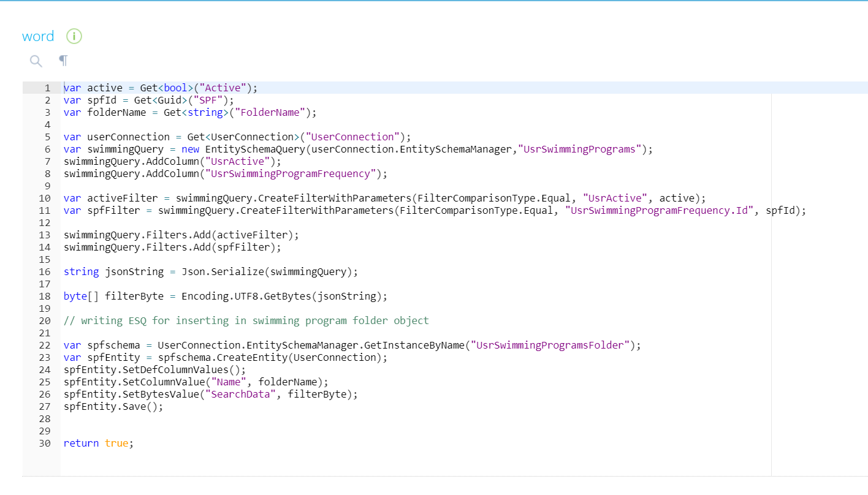Click line number 1 beside the highlighted line

[x=48, y=88]
